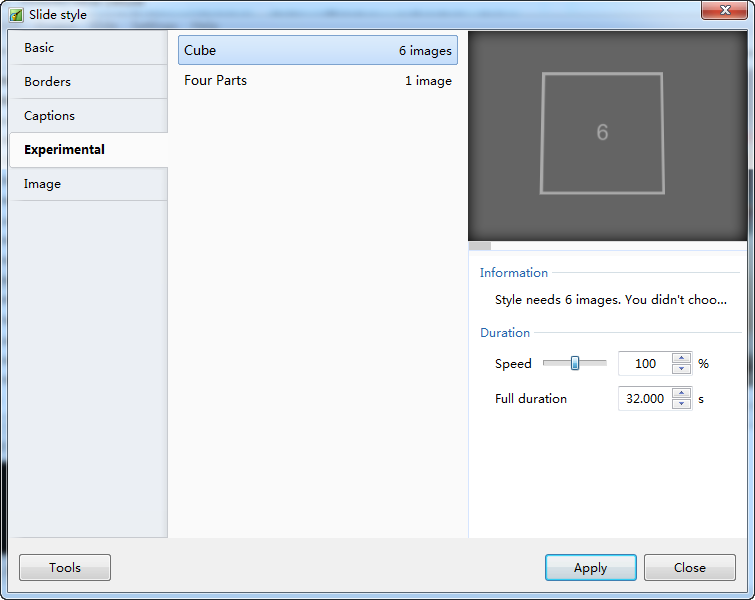755x600 pixels.
Task: Decrease Full duration with down arrow
Action: (682, 404)
